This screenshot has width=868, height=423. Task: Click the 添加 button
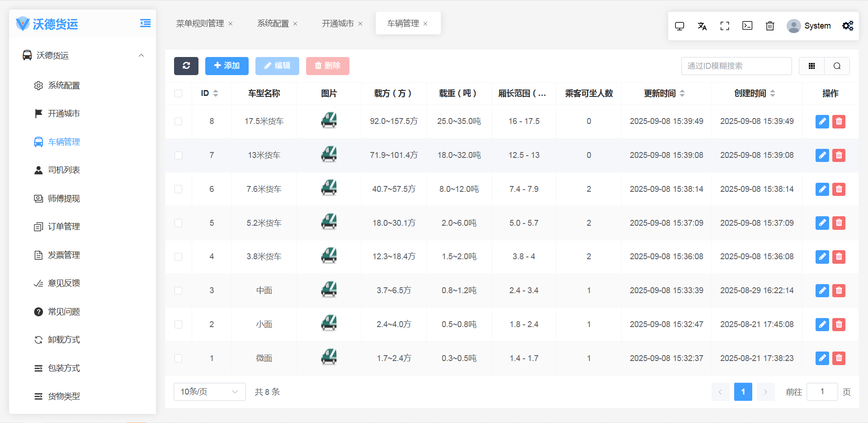click(x=226, y=66)
